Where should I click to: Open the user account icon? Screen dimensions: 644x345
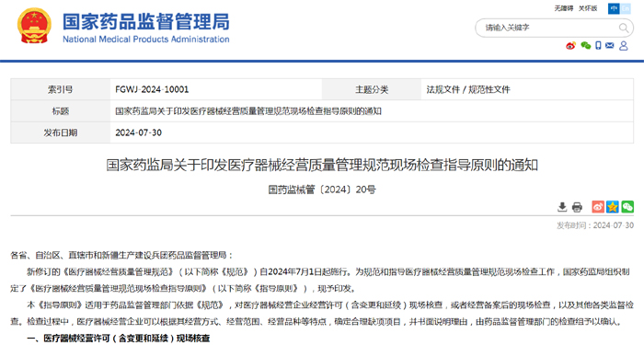coord(624,46)
